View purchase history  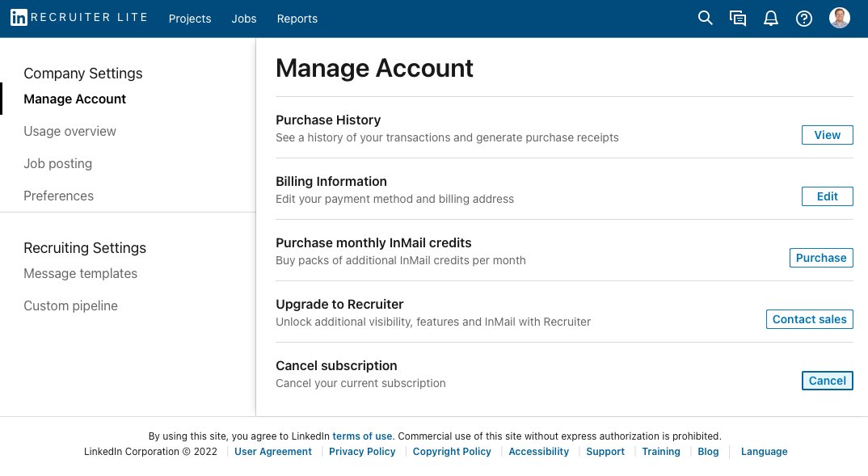(827, 135)
